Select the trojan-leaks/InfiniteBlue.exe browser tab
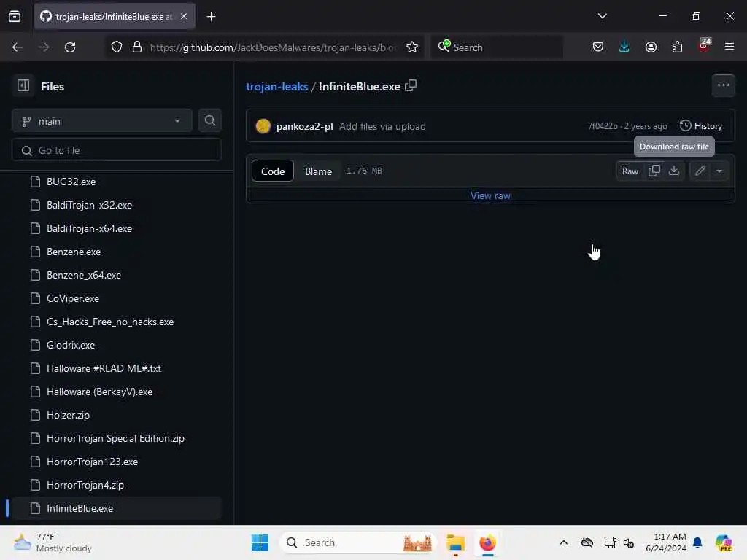The image size is (747, 560). coord(115,16)
